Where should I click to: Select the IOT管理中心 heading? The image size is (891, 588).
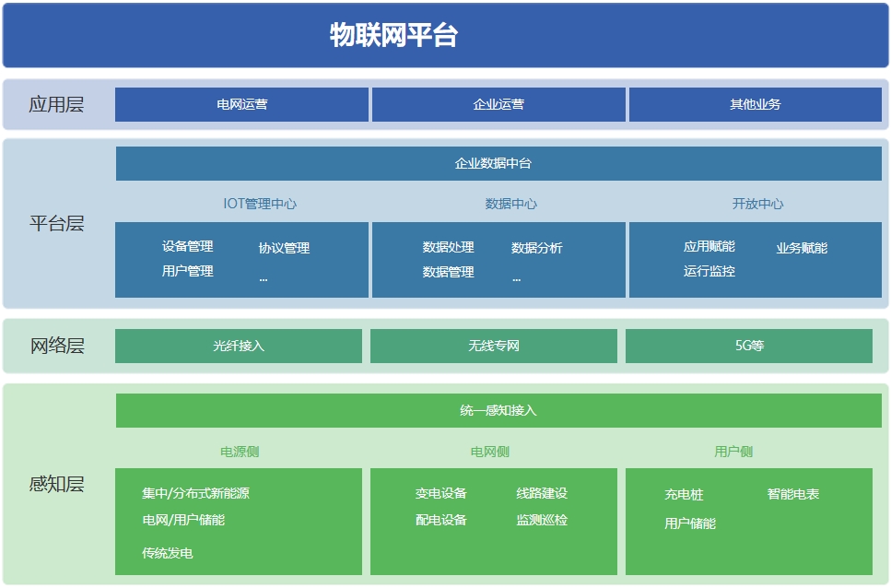coord(260,204)
